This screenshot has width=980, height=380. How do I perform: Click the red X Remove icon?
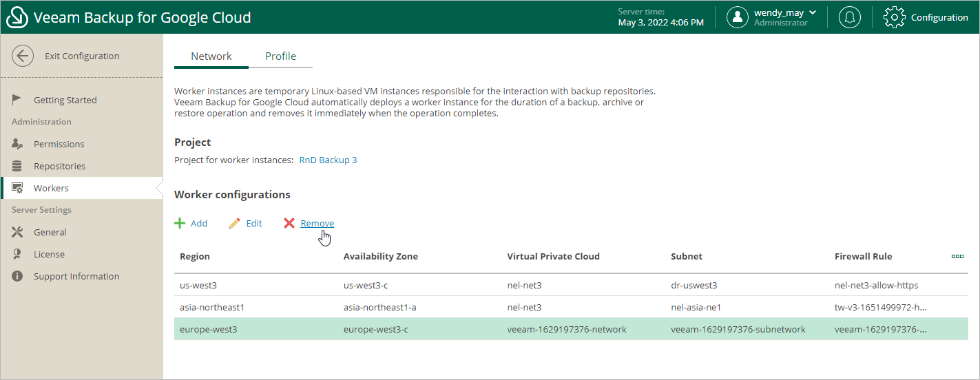289,223
